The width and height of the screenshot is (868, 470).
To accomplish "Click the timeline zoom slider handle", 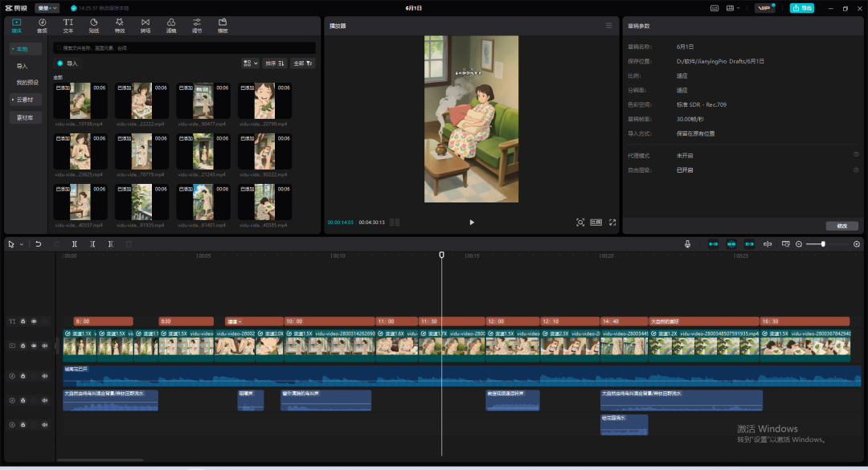I will click(x=823, y=244).
